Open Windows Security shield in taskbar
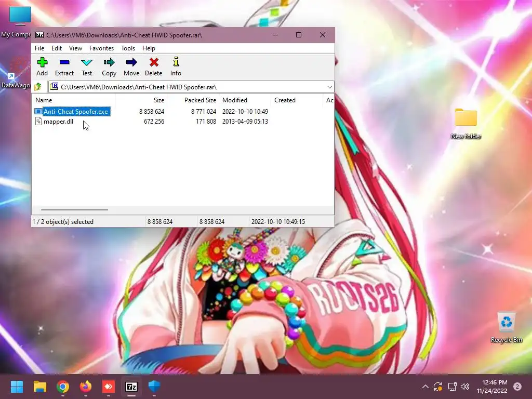The height and width of the screenshot is (399, 532). 154,387
